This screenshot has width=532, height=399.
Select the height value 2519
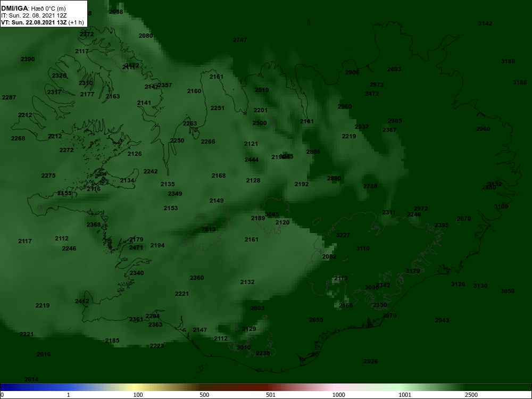(x=262, y=90)
